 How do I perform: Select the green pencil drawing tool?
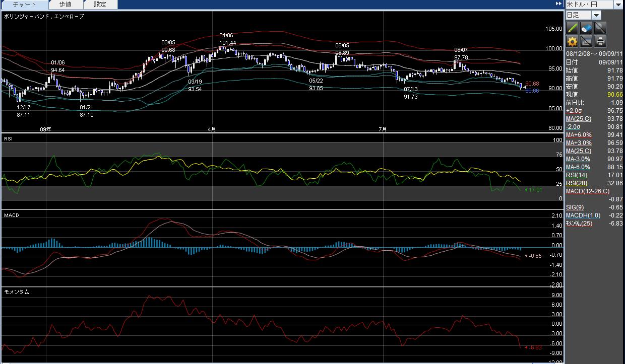572,28
